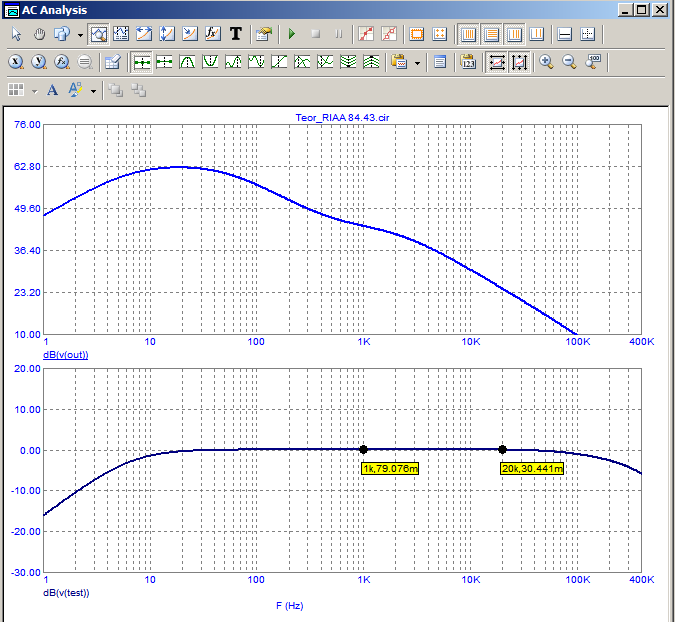Click the blue letter A font icon
Viewport: 676px width, 622px height.
point(53,90)
